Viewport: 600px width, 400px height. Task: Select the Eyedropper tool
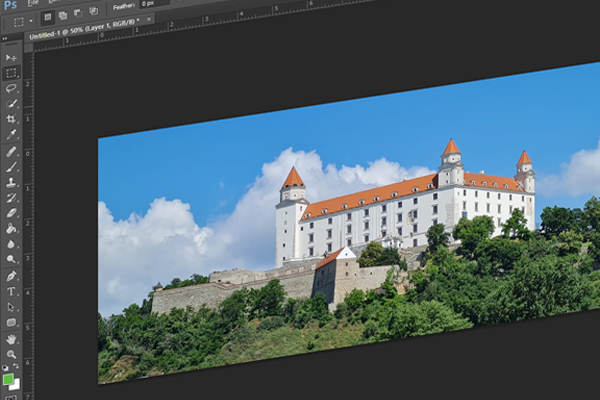pyautogui.click(x=11, y=135)
